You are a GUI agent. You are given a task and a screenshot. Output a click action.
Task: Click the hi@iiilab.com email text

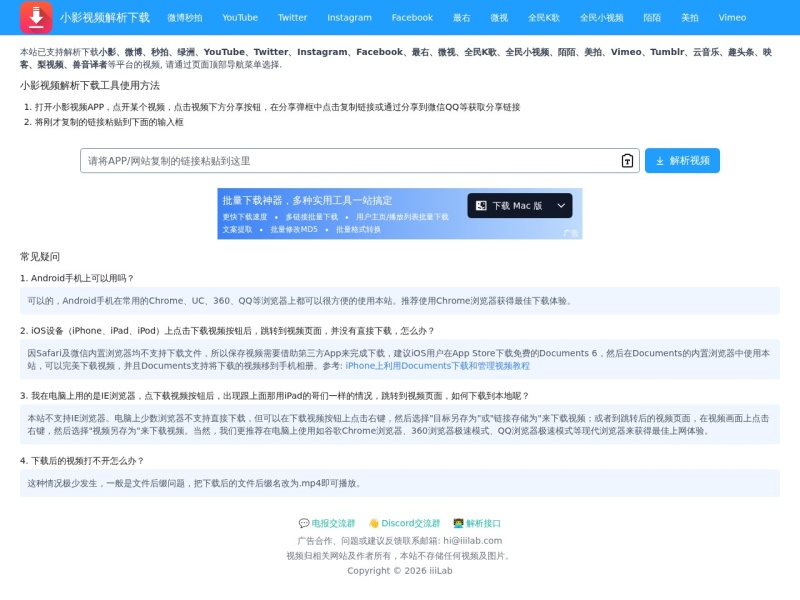(472, 541)
